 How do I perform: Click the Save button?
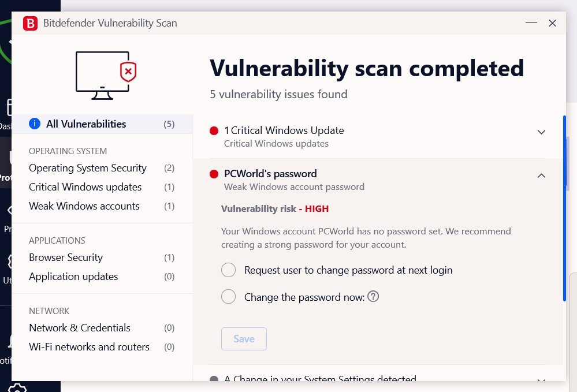(x=244, y=339)
